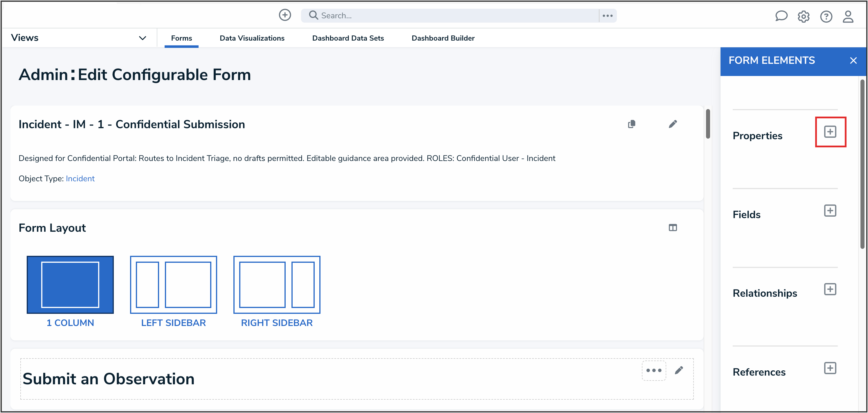Expand the Views dropdown
The height and width of the screenshot is (413, 868).
click(x=143, y=38)
